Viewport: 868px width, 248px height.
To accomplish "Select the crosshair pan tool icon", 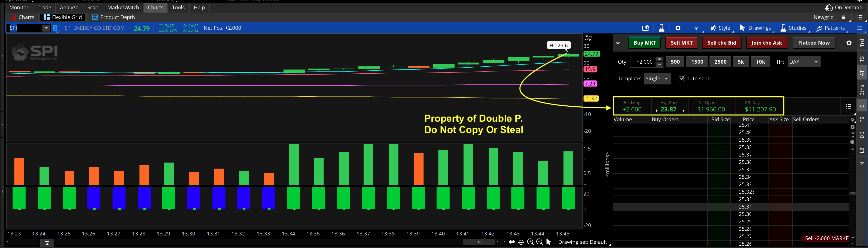I will (521, 242).
